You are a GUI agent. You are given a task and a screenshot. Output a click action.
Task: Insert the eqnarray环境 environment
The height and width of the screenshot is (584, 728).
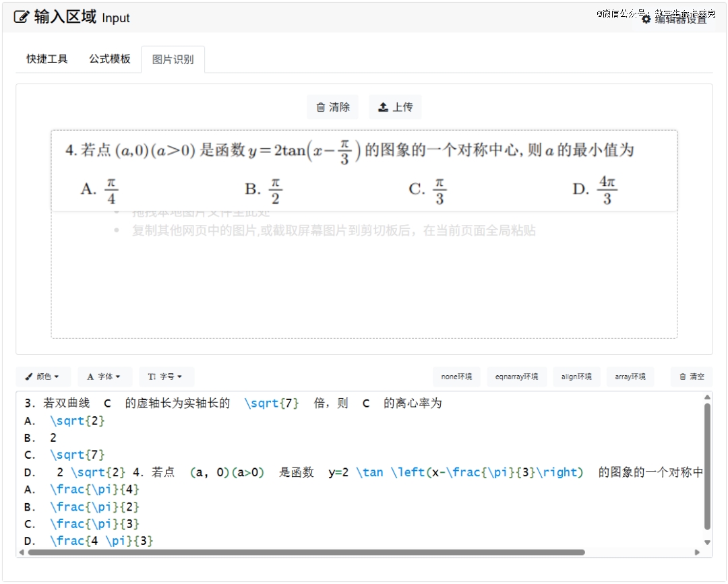pyautogui.click(x=517, y=377)
